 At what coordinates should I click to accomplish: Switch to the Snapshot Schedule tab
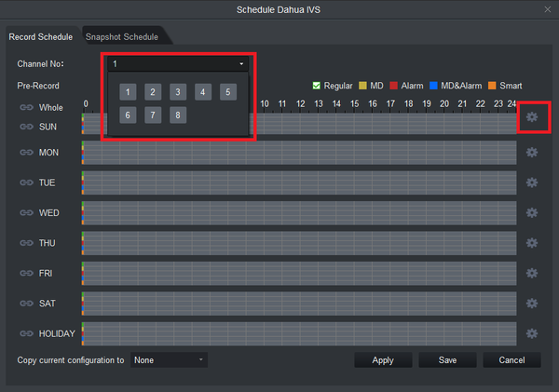click(121, 36)
